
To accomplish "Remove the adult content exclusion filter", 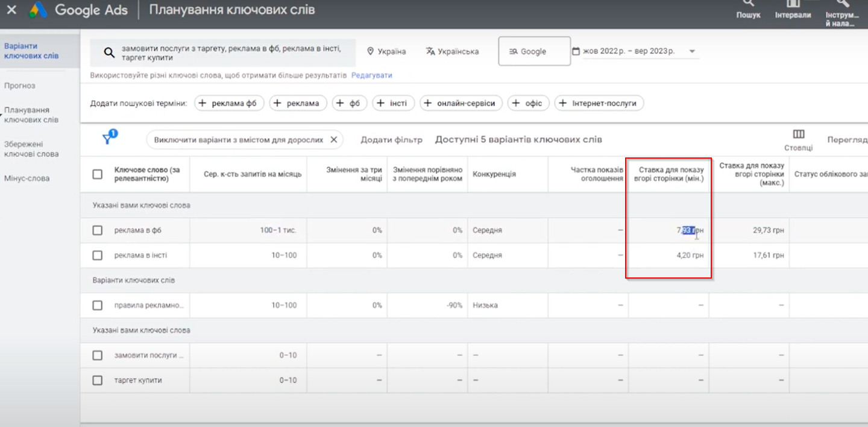I will pos(334,140).
